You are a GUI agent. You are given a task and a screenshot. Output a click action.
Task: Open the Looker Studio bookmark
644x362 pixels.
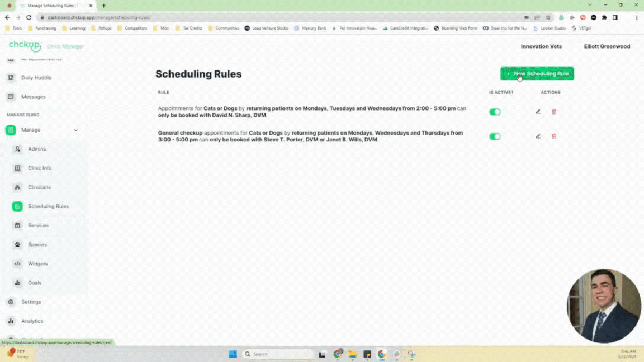tap(550, 28)
